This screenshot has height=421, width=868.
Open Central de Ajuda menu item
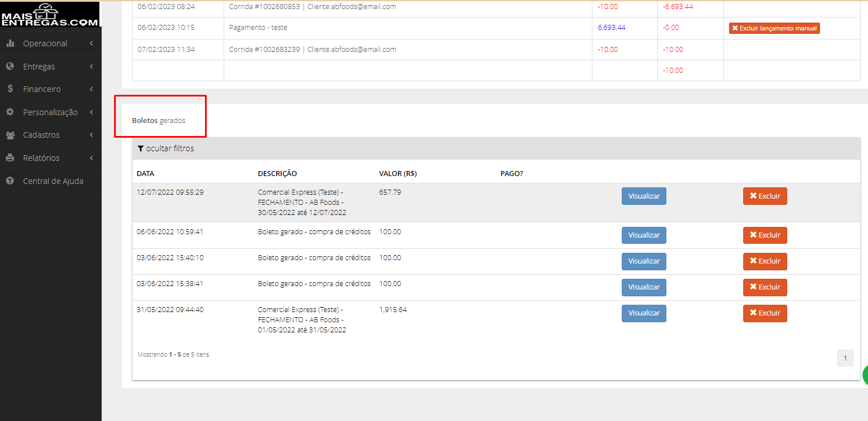[x=51, y=181]
